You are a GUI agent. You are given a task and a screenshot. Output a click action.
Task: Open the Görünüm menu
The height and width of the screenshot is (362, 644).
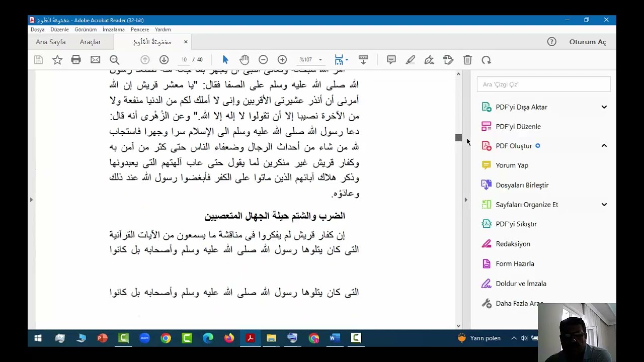click(x=86, y=30)
